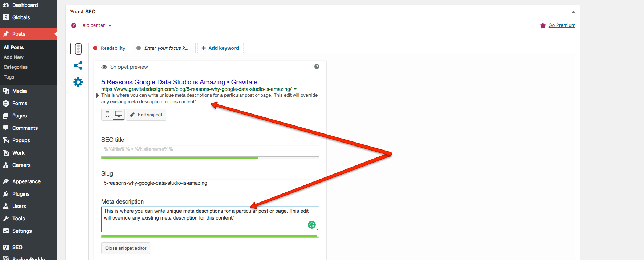Click the Yoast SEO sidebar icon

click(x=6, y=247)
